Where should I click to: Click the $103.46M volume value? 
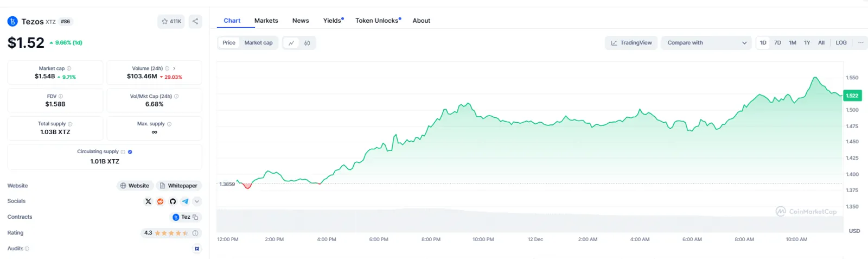coord(142,77)
